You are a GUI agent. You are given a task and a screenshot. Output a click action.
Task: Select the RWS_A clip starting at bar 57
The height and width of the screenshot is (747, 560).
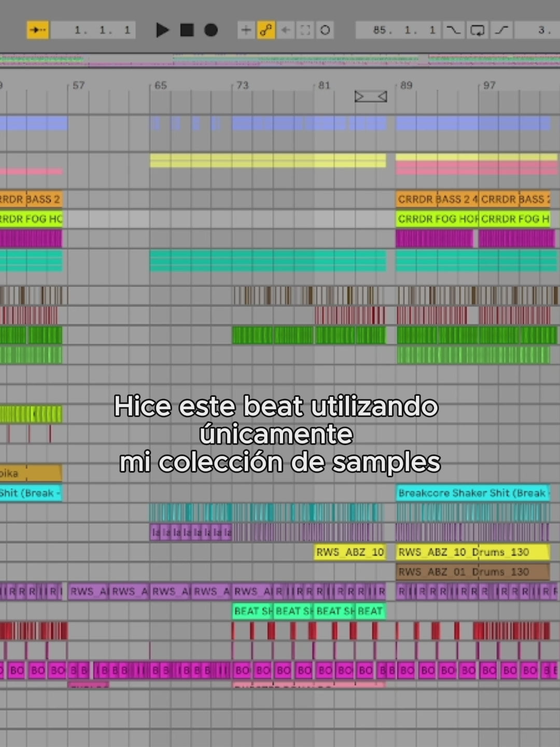89,591
